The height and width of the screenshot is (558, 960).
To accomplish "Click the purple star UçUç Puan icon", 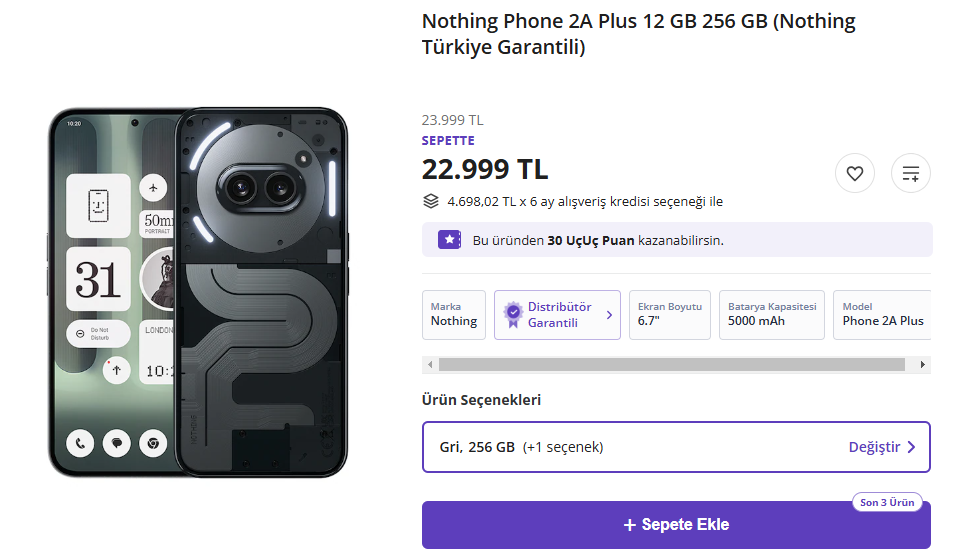I will [450, 240].
